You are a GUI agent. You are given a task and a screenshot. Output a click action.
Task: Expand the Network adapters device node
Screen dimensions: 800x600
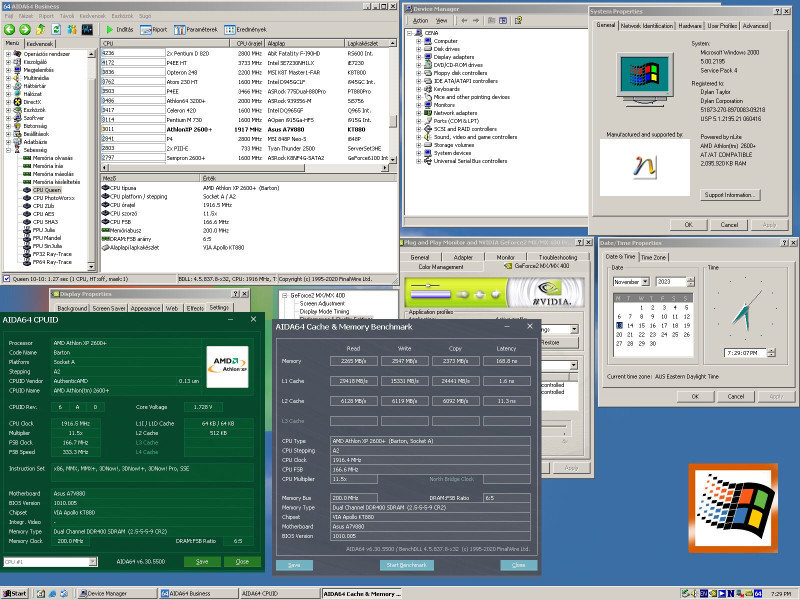(x=417, y=113)
